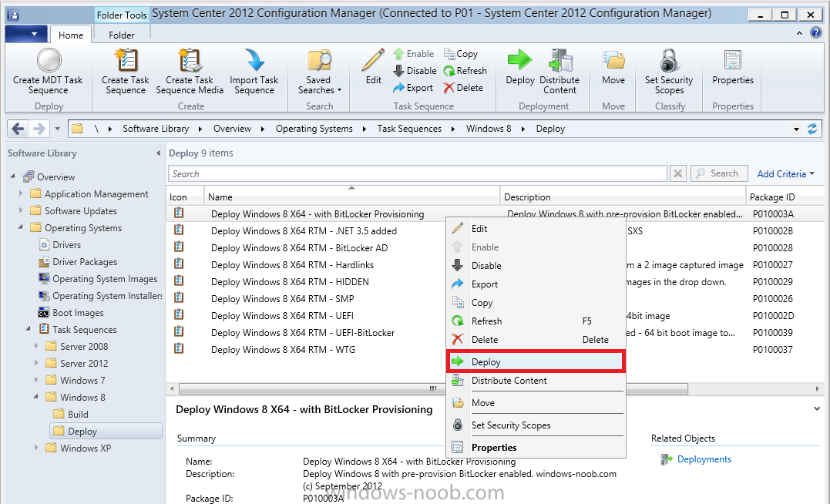The height and width of the screenshot is (504, 830).
Task: Click Create MDT Task Sequence ribbon icon
Action: pyautogui.click(x=49, y=60)
